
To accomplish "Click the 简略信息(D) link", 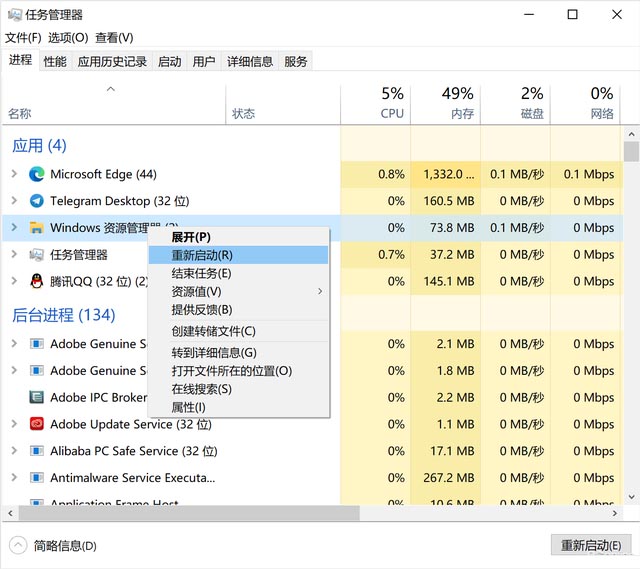I will click(65, 546).
